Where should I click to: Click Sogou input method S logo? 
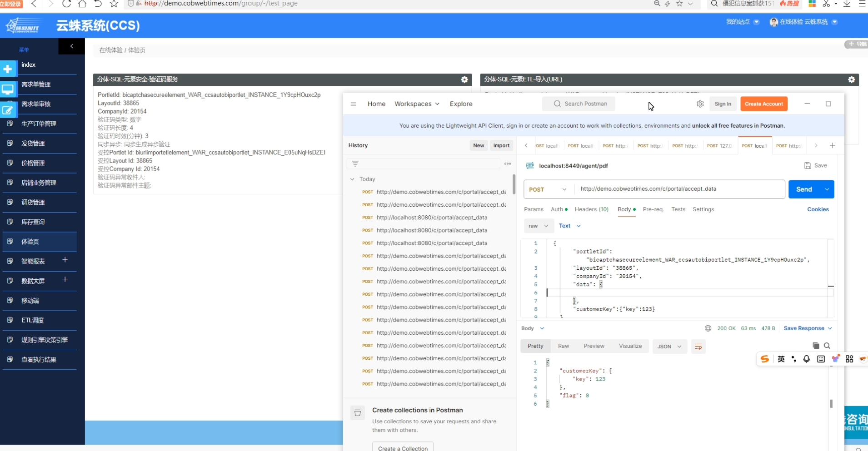click(765, 359)
